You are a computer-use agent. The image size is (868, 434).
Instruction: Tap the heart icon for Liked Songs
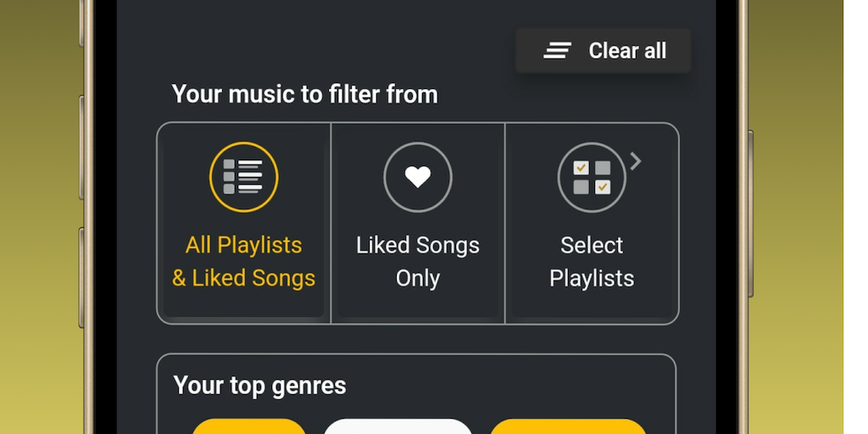click(x=418, y=177)
